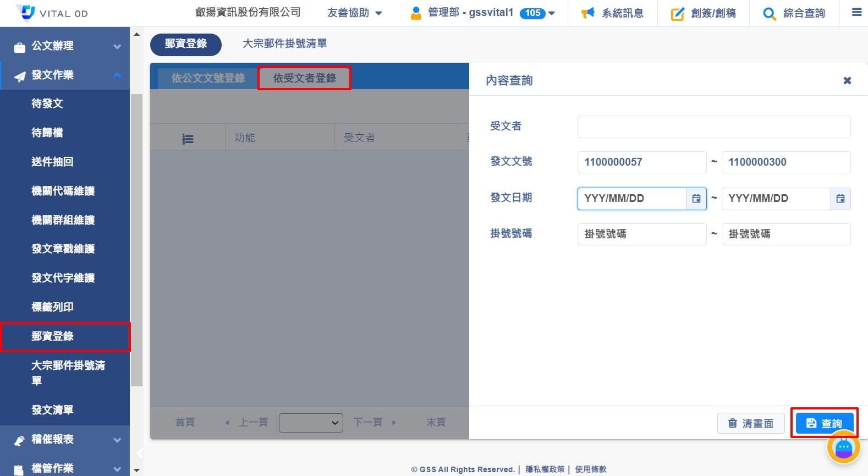
Task: Open the chatbot assistant icon
Action: 843,448
